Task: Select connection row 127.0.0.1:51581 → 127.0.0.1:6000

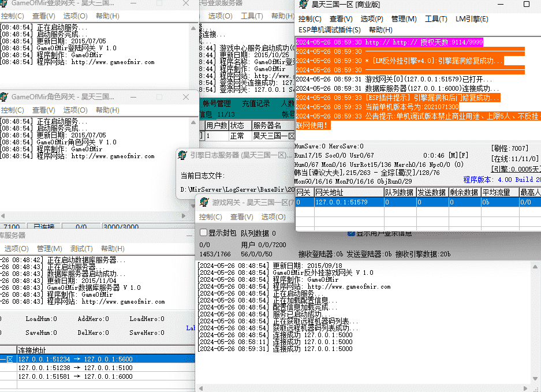Action: point(98,376)
